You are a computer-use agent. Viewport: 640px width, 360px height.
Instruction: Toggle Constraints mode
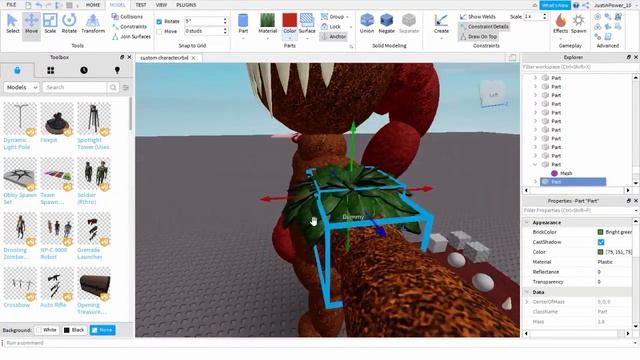pyautogui.click(x=129, y=27)
